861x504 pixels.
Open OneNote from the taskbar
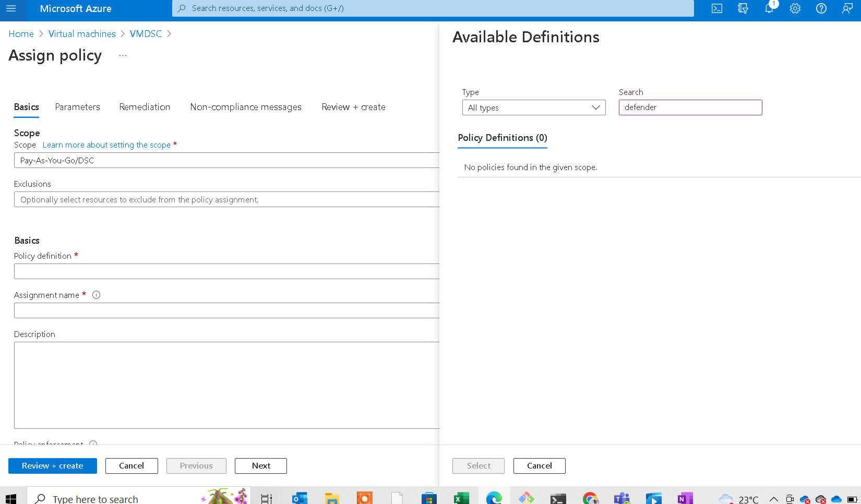(x=685, y=498)
